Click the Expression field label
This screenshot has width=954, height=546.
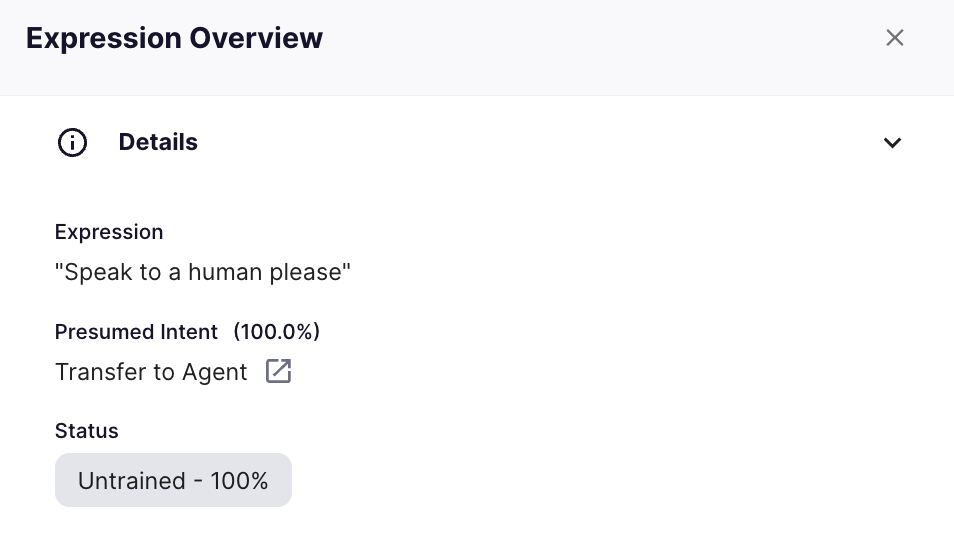point(109,232)
